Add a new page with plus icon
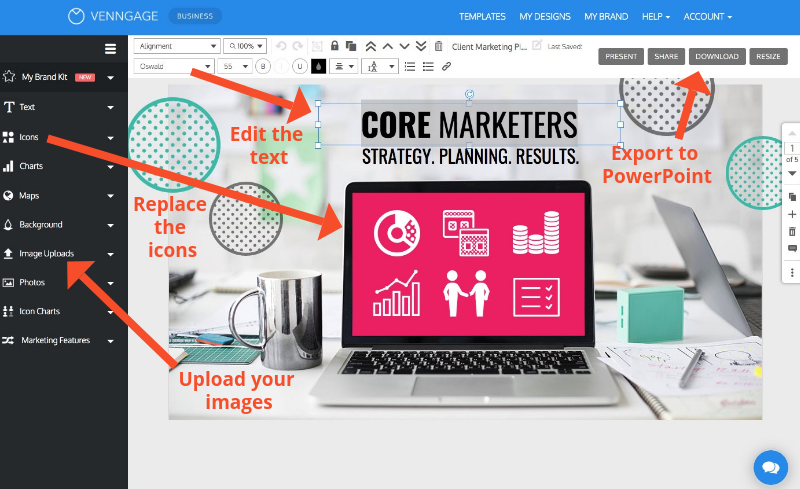The image size is (800, 489). [792, 214]
